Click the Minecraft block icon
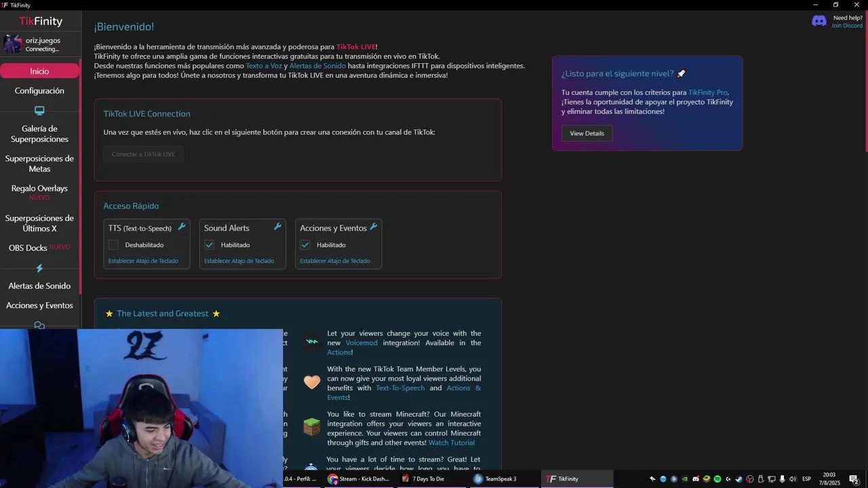The width and height of the screenshot is (868, 488). (311, 427)
